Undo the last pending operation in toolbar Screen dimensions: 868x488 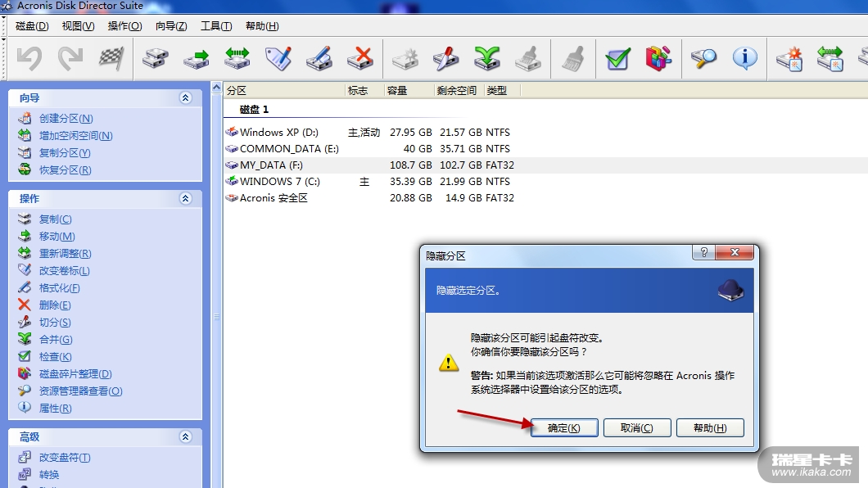coord(29,58)
